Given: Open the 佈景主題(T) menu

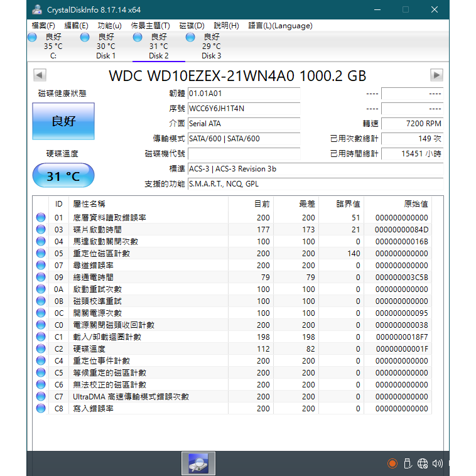Looking at the screenshot, I should (x=150, y=26).
